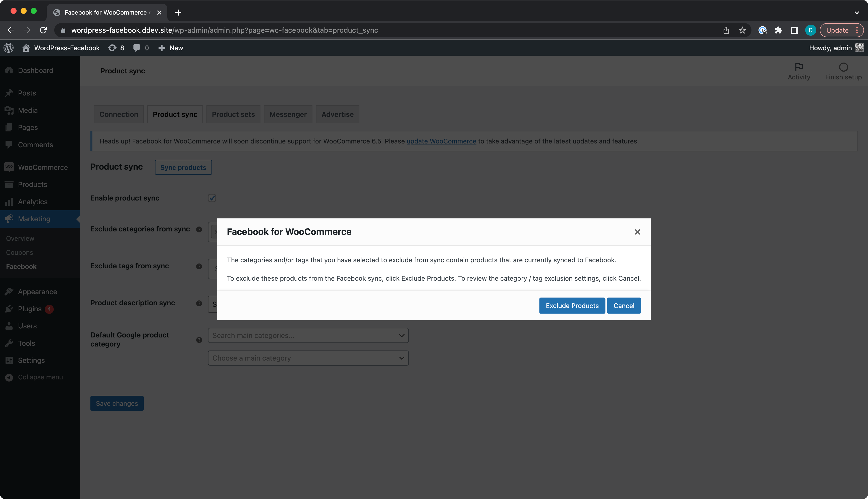The image size is (868, 499).
Task: Click the Finish setup circle icon
Action: (843, 67)
